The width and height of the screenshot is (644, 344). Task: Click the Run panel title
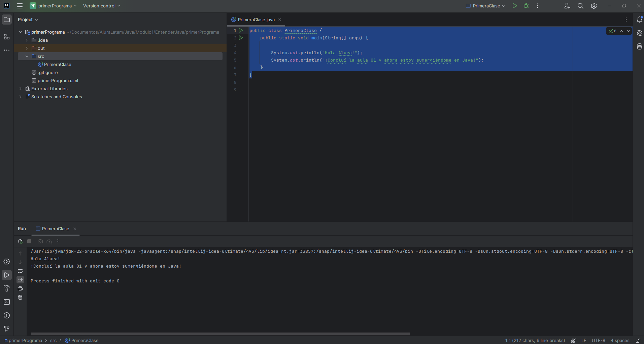point(22,229)
